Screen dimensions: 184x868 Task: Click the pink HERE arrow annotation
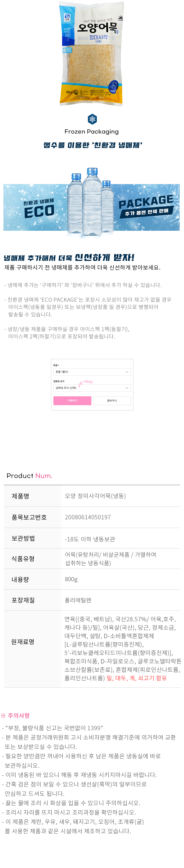click(86, 382)
